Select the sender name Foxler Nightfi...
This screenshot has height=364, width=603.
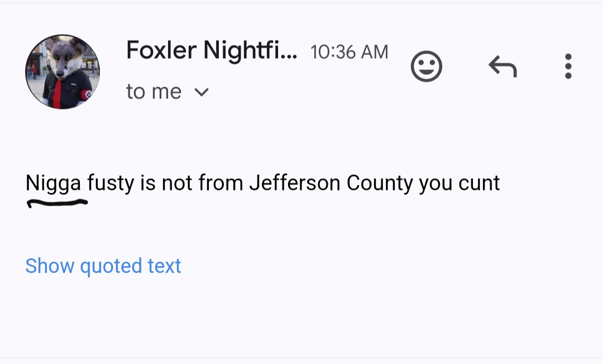[x=212, y=50]
